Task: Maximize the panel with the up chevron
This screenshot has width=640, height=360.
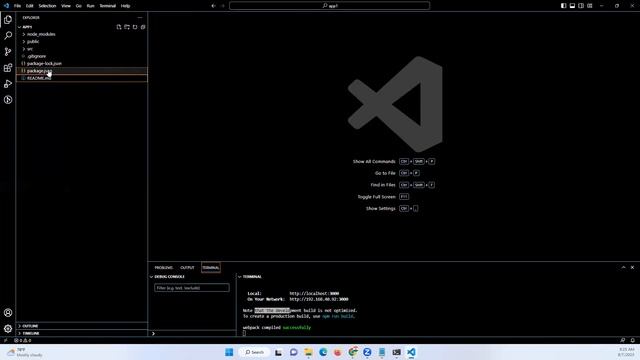Action: click(x=623, y=267)
